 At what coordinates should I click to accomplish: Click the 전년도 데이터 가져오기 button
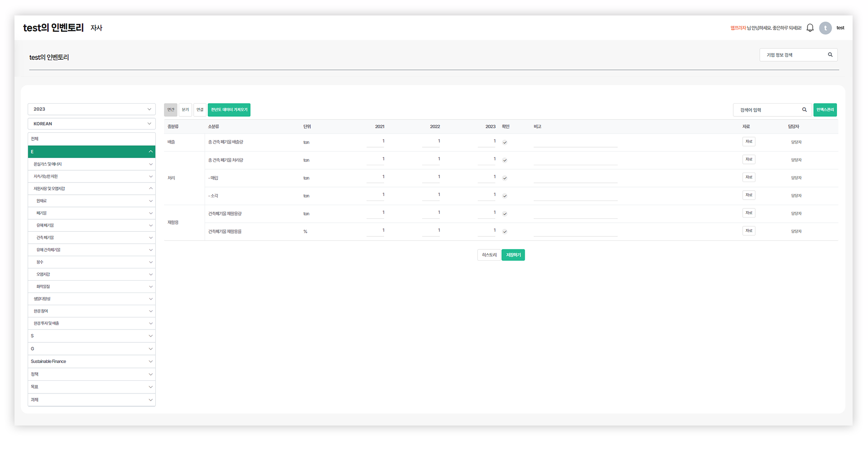click(x=229, y=110)
